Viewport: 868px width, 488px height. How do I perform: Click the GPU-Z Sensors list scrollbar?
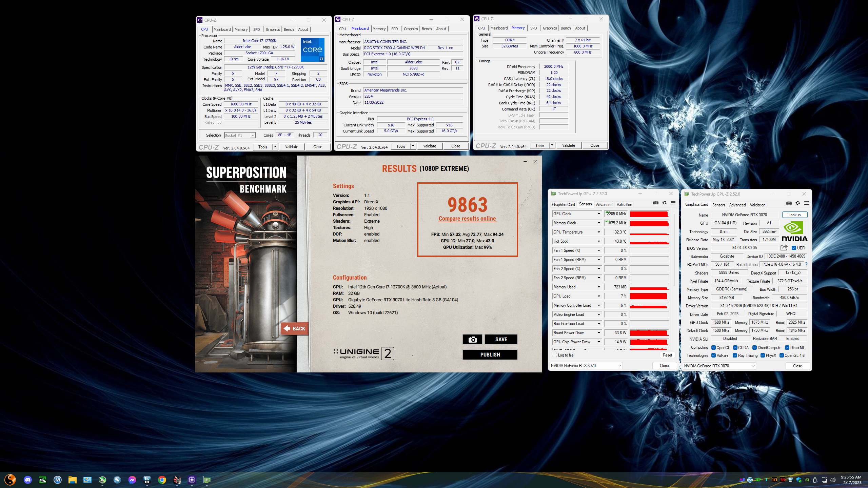[674, 249]
